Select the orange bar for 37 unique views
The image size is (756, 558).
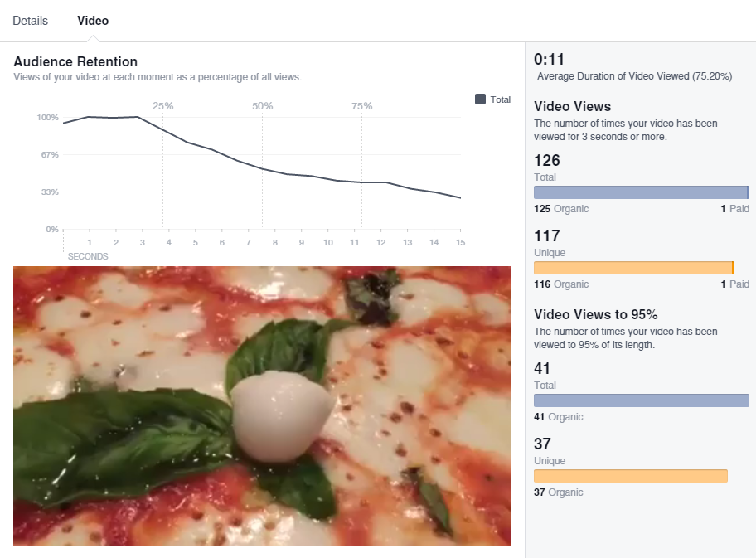(630, 476)
